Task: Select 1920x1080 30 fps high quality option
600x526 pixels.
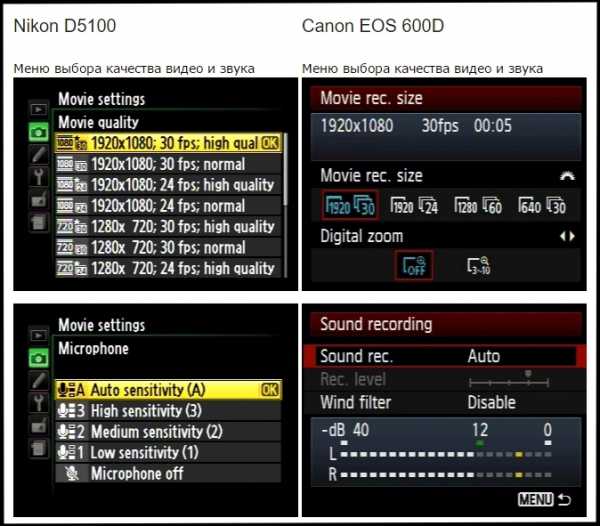Action: 168,143
